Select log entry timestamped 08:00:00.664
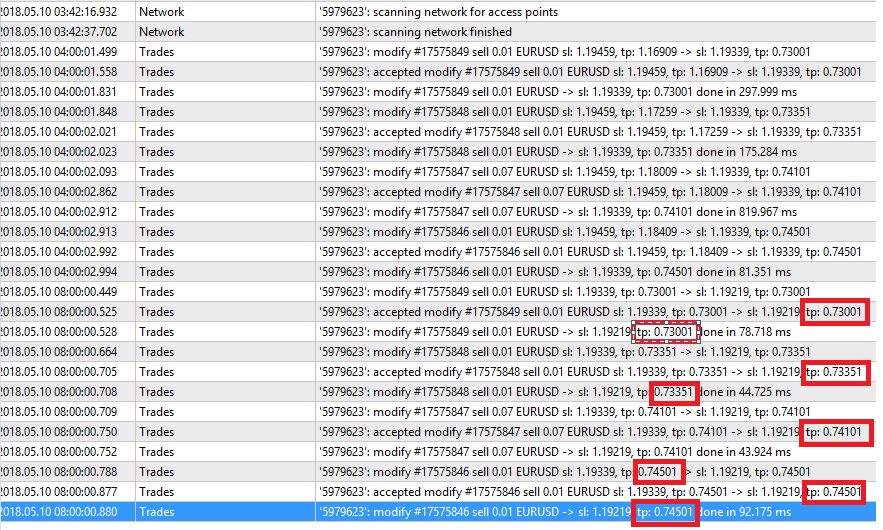883x530 pixels. pyautogui.click(x=438, y=352)
